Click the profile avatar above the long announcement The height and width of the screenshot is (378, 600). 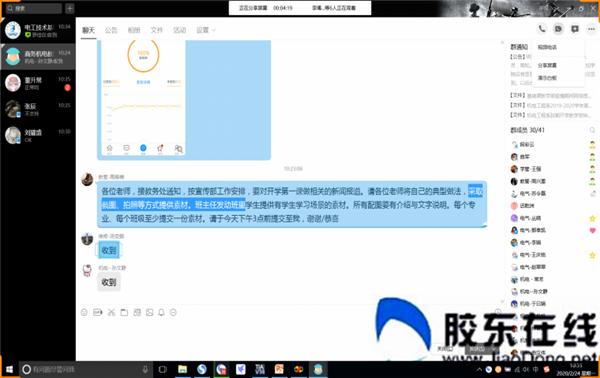(x=87, y=179)
